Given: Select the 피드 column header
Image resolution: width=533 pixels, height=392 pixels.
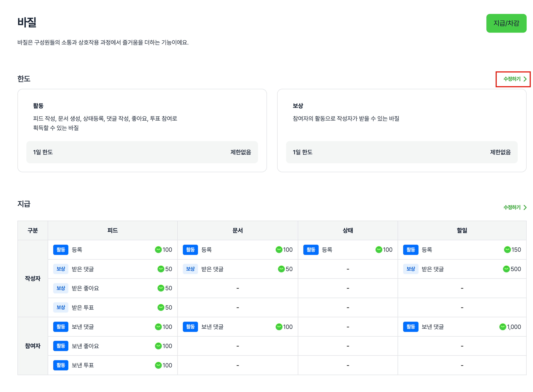Looking at the screenshot, I should [112, 230].
